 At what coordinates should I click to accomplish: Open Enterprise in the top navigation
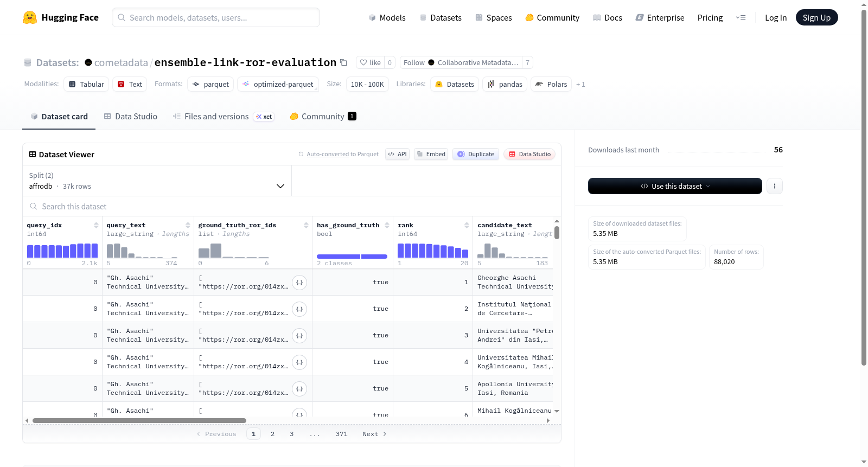(x=660, y=18)
